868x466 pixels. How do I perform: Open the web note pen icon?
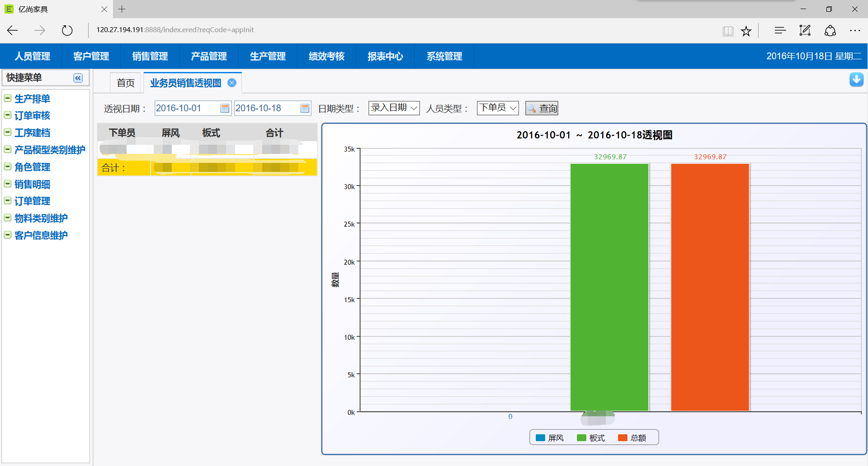point(805,30)
